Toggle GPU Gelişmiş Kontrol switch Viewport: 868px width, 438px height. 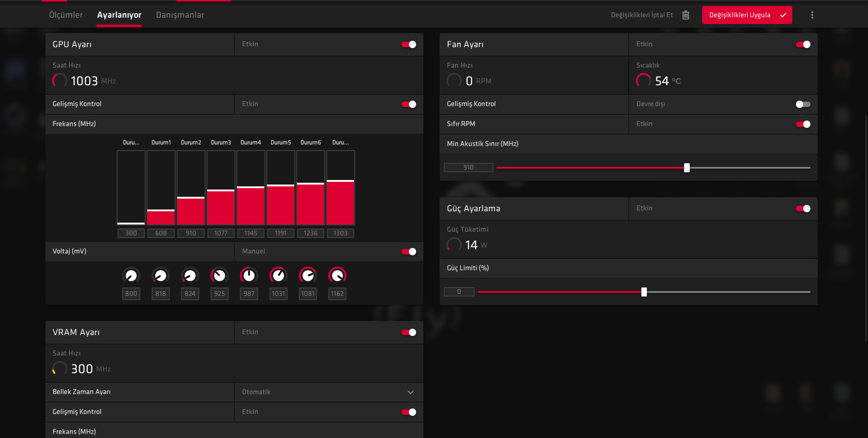click(409, 104)
